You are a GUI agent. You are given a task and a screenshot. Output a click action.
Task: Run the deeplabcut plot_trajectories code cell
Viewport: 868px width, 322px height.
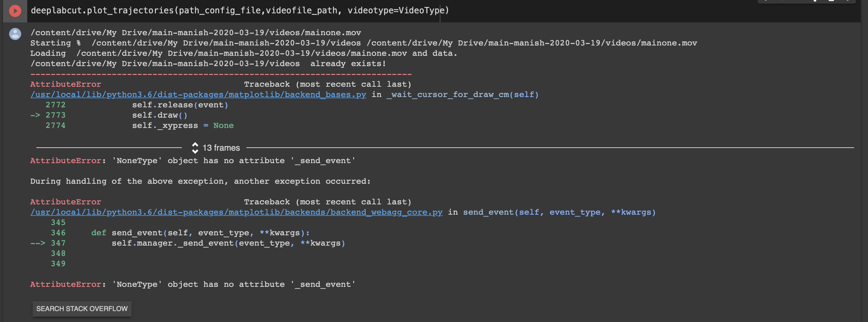pyautogui.click(x=15, y=10)
